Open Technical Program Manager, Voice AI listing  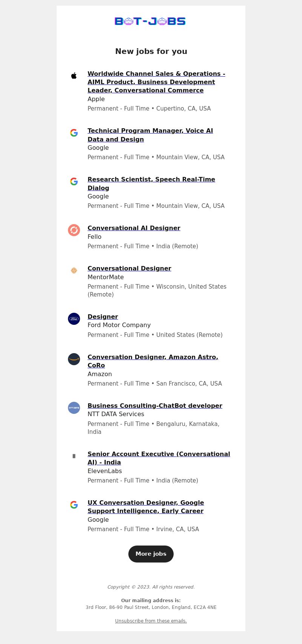(150, 135)
